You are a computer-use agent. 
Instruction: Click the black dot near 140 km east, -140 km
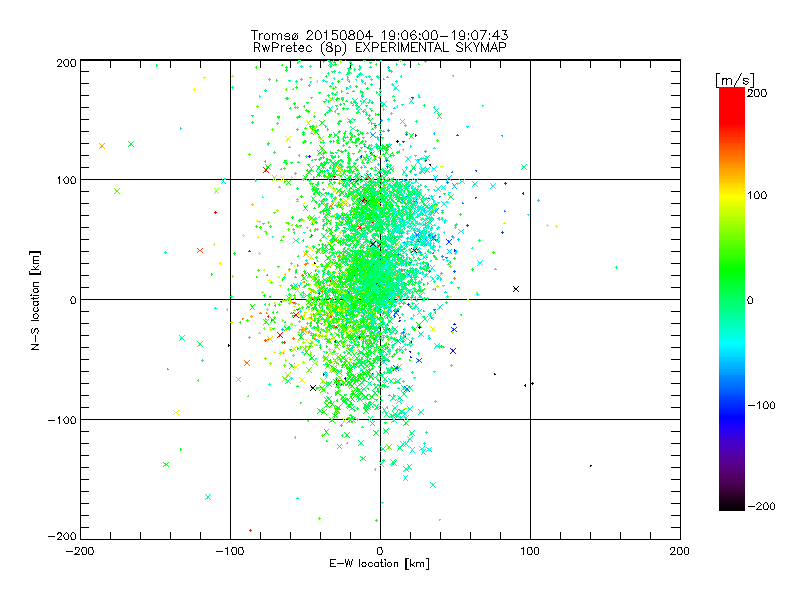[x=591, y=466]
